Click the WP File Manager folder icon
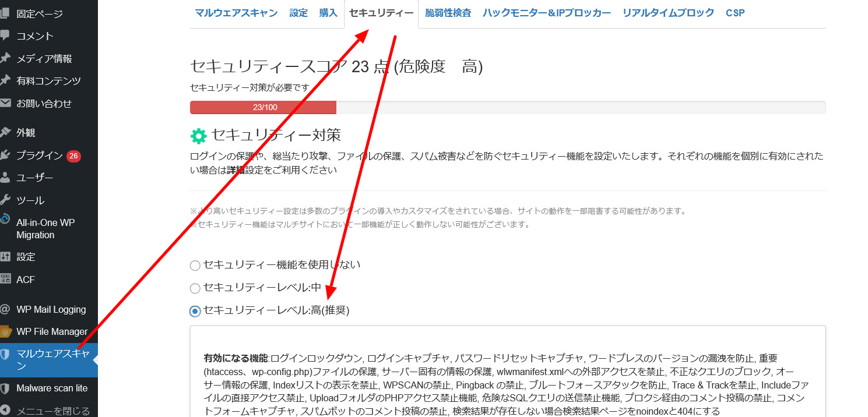The image size is (868, 417). 5,332
